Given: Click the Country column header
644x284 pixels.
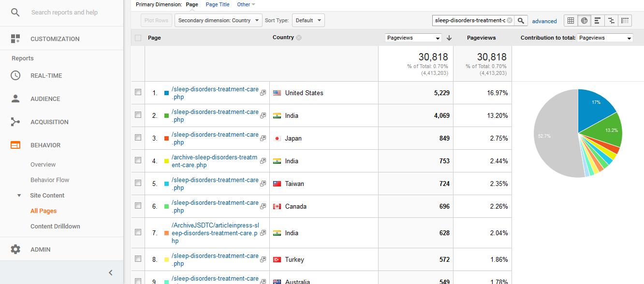Looking at the screenshot, I should [x=283, y=37].
